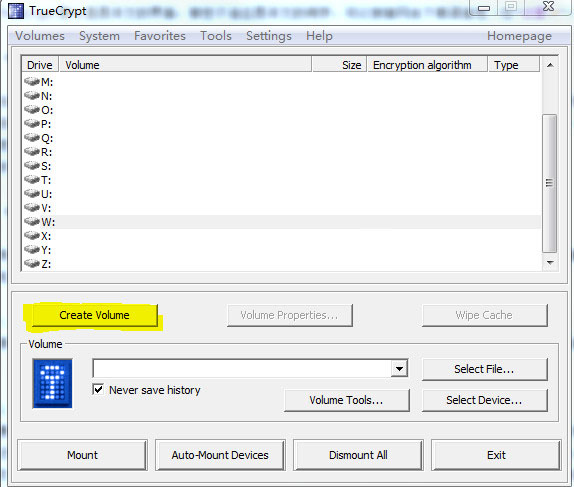The height and width of the screenshot is (487, 574).
Task: Minimize the TrueCrypt window
Action: point(484,7)
